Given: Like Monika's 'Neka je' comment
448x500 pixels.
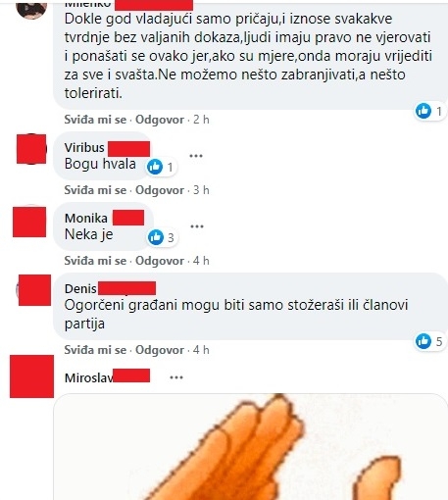Looking at the screenshot, I should 95,261.
